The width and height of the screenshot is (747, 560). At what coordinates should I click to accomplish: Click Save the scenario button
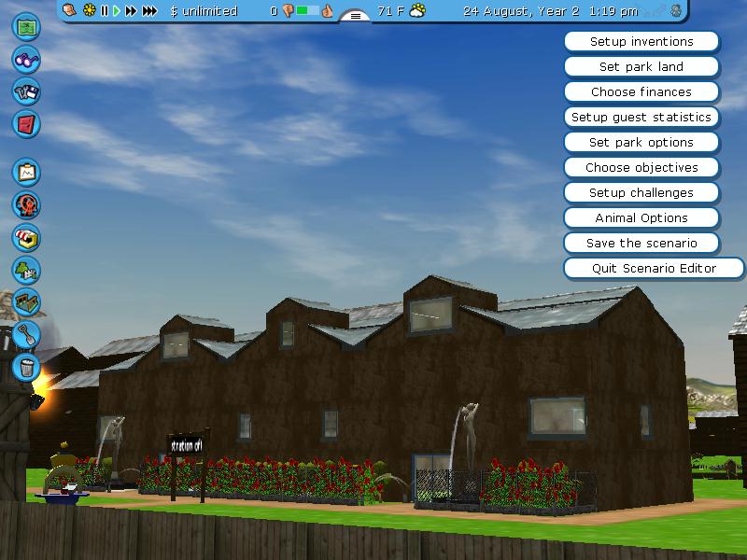[641, 244]
